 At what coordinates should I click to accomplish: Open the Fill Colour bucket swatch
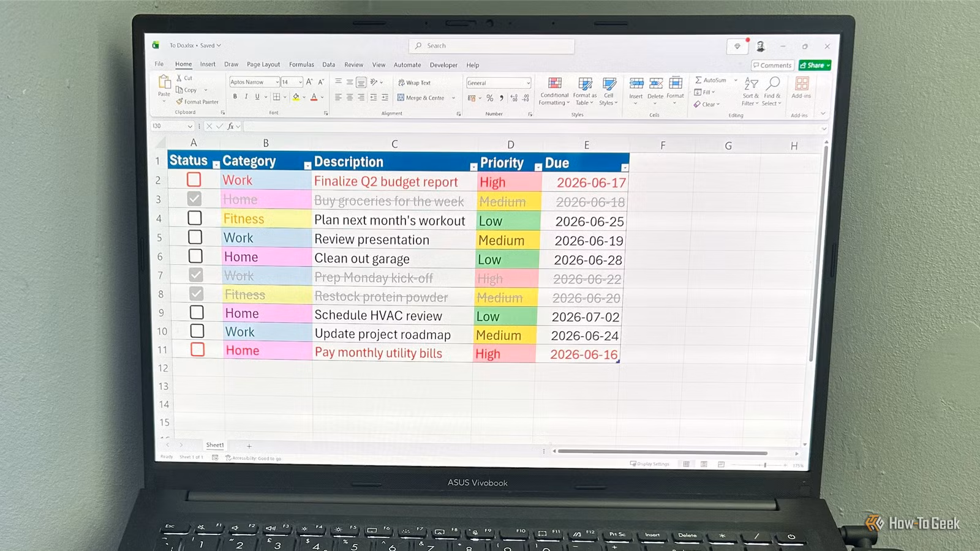point(296,97)
